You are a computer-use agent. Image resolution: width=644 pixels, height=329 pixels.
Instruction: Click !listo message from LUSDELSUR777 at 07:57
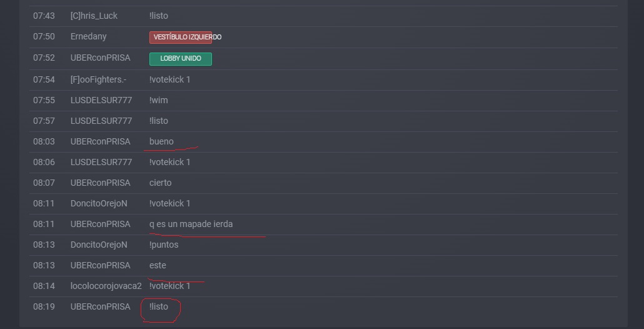159,121
